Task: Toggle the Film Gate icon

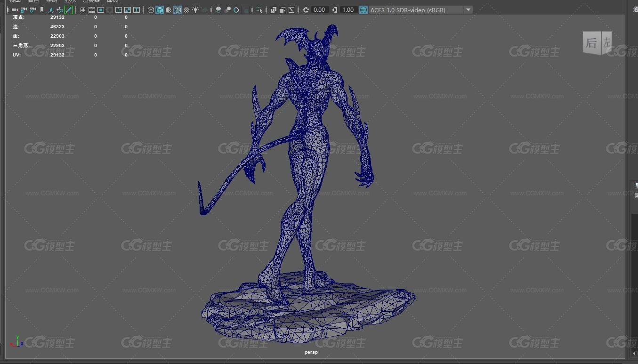Action: pos(91,10)
